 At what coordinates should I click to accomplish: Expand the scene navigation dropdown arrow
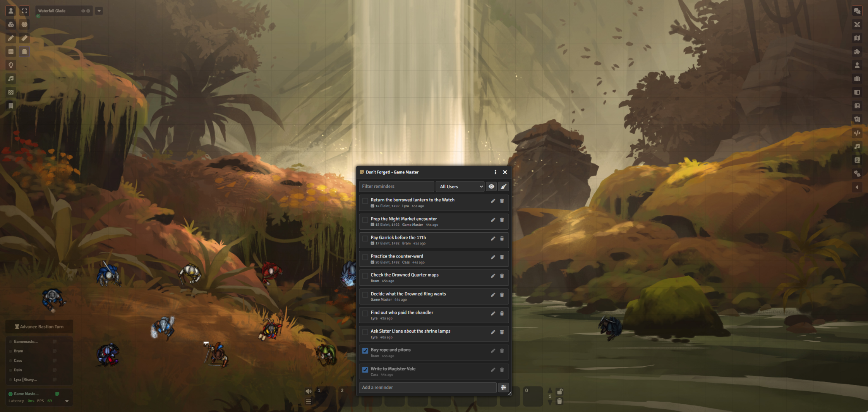pos(99,11)
